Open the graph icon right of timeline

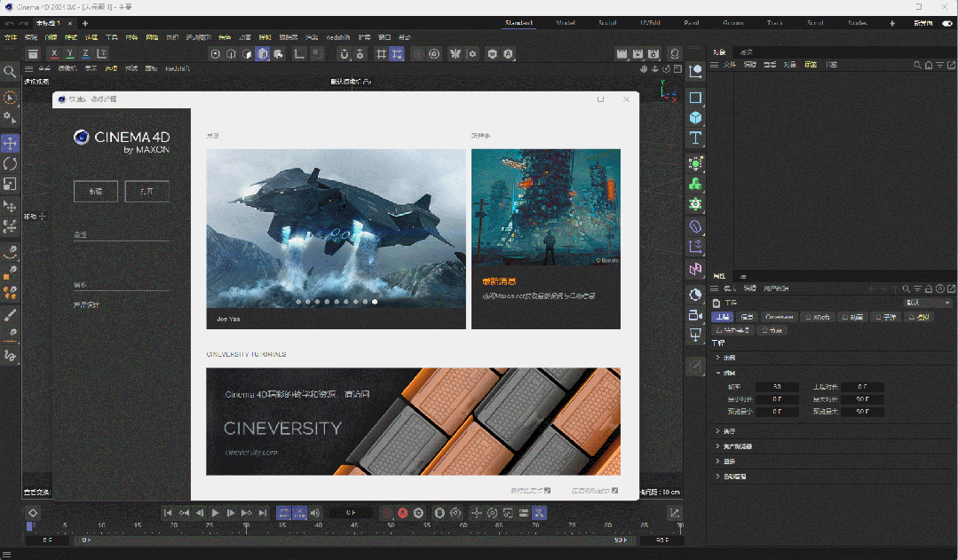click(x=675, y=513)
